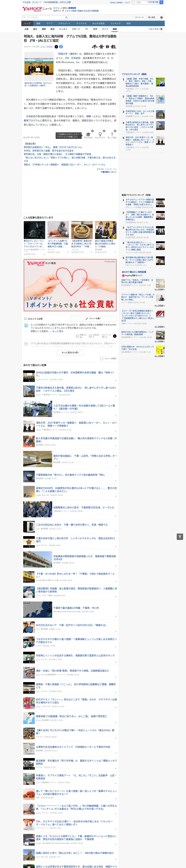
Task: Open the 購入履歴 link
Action: point(152,18)
